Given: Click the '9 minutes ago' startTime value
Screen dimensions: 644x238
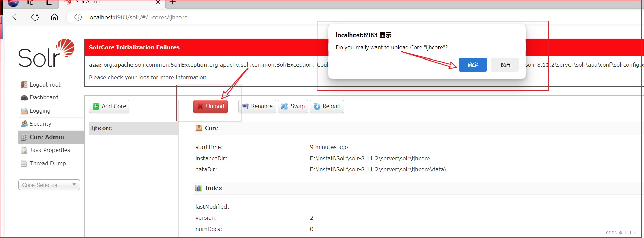Looking at the screenshot, I should (329, 147).
